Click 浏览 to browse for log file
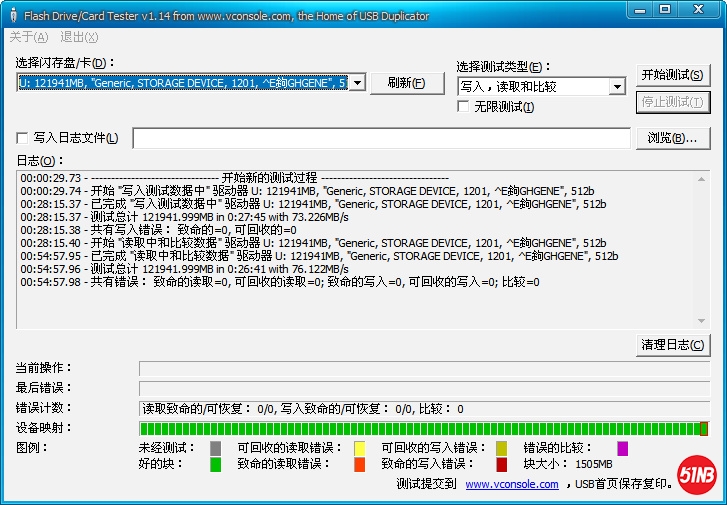Image resolution: width=727 pixels, height=505 pixels. [672, 138]
